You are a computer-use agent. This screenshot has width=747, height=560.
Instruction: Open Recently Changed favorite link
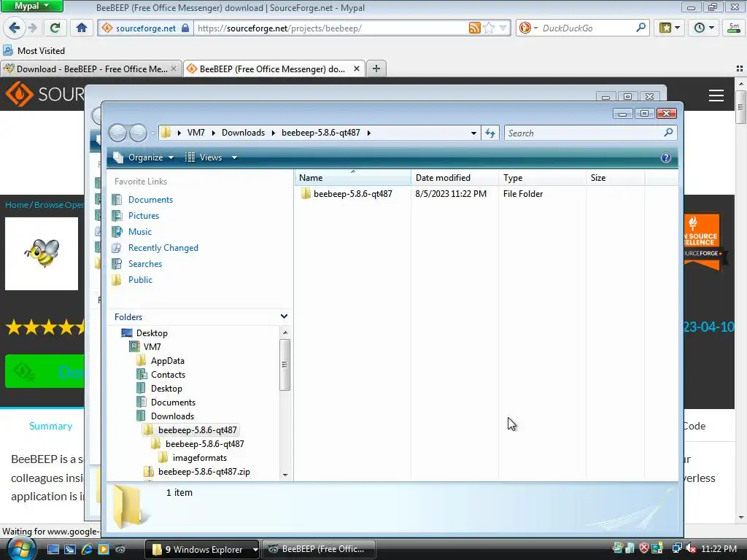tap(163, 248)
